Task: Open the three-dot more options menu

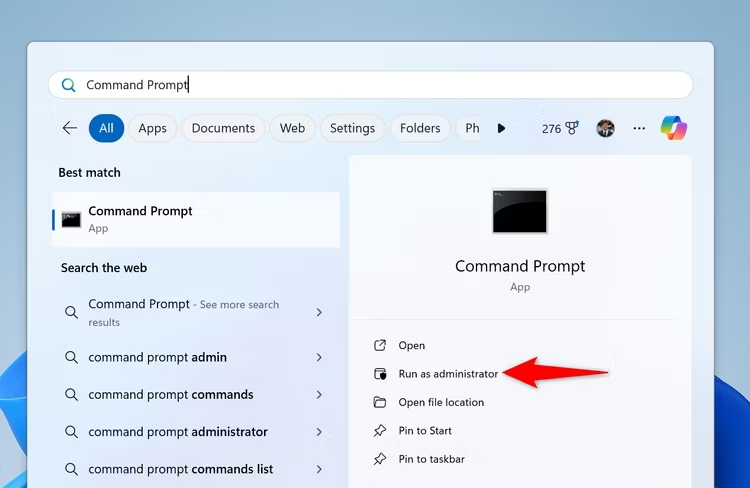Action: (x=639, y=128)
